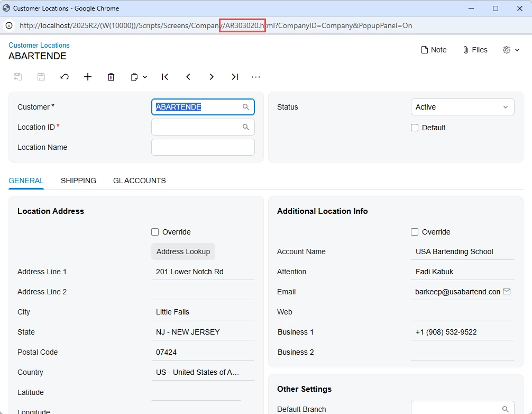Click the Customer field search magnifier

click(x=246, y=107)
